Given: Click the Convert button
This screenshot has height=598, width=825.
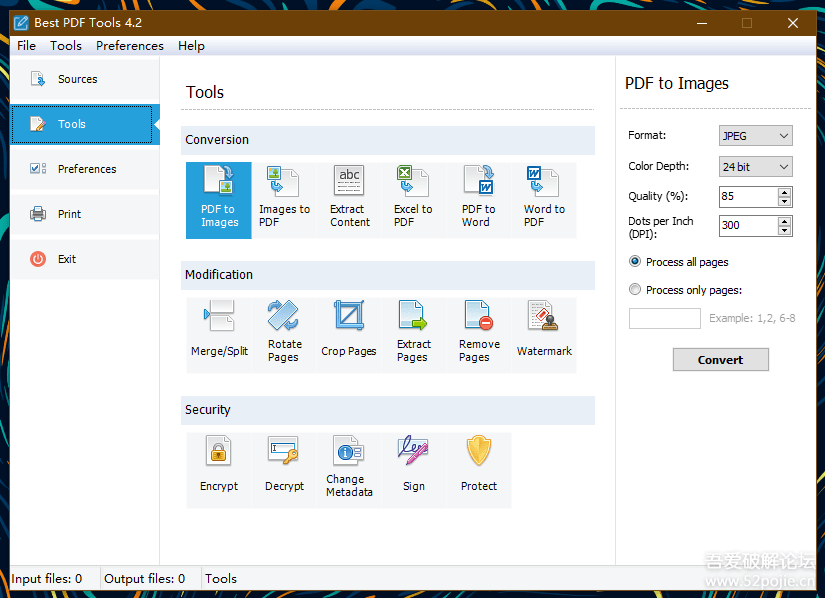Looking at the screenshot, I should [x=720, y=360].
